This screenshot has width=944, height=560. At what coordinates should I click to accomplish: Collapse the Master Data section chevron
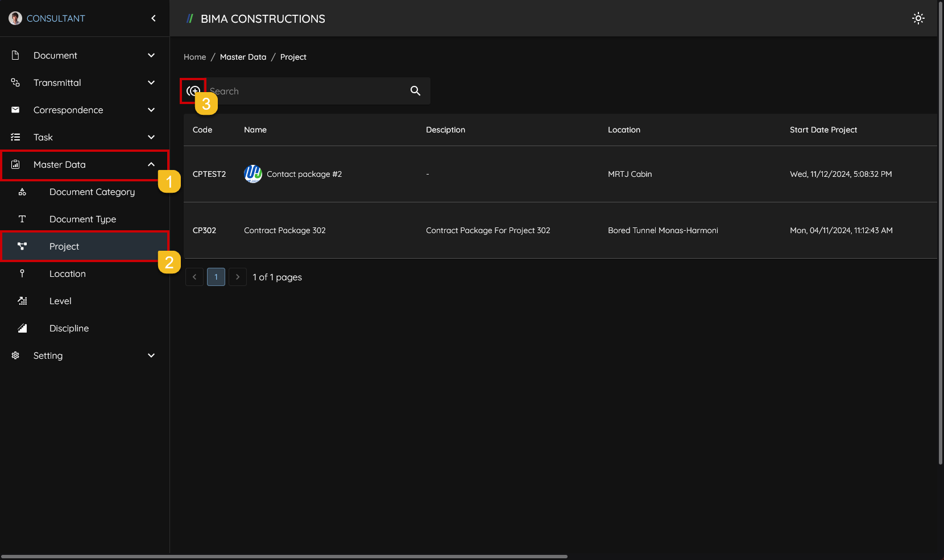click(x=151, y=164)
